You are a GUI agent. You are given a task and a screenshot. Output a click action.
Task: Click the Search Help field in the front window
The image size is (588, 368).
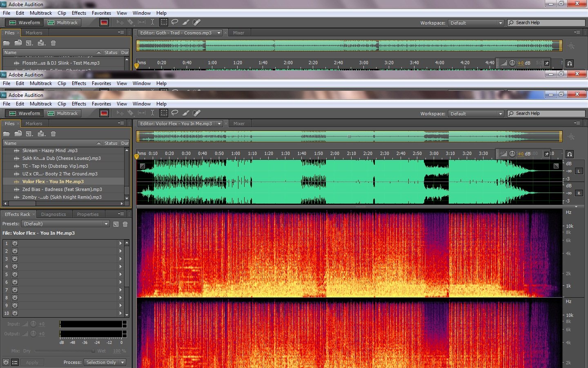tap(546, 114)
